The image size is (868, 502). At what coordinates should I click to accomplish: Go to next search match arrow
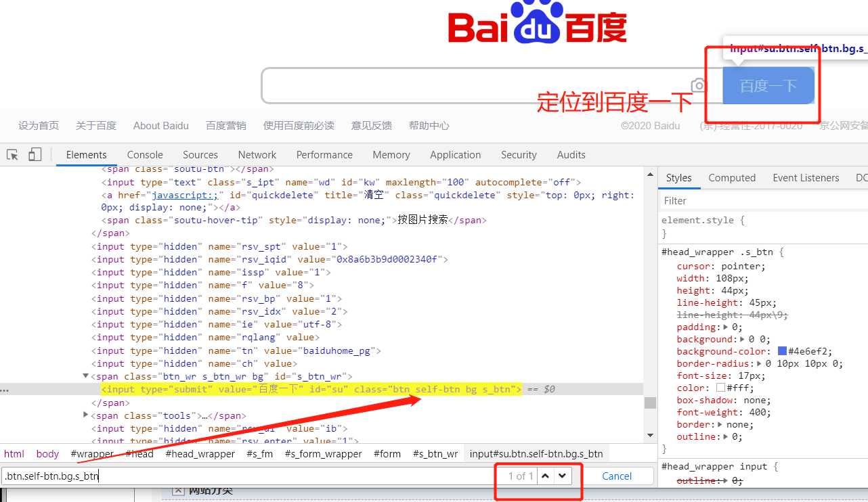[562, 476]
